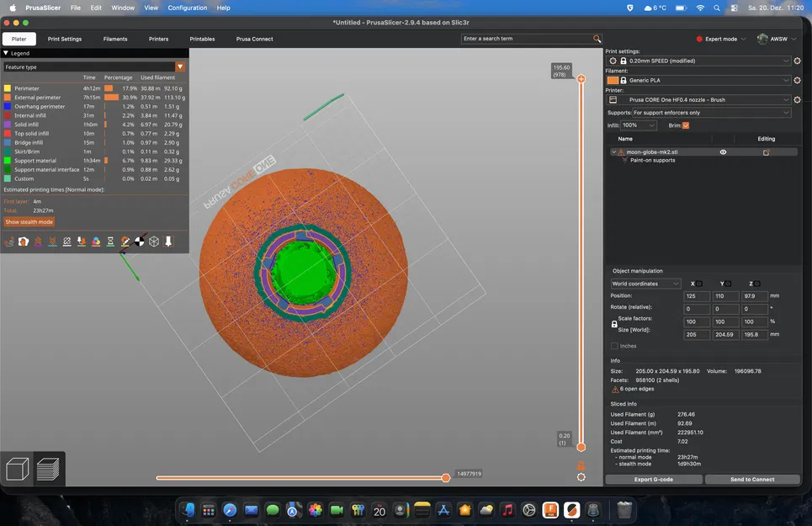
Task: Open the World coordinates dropdown
Action: (645, 284)
